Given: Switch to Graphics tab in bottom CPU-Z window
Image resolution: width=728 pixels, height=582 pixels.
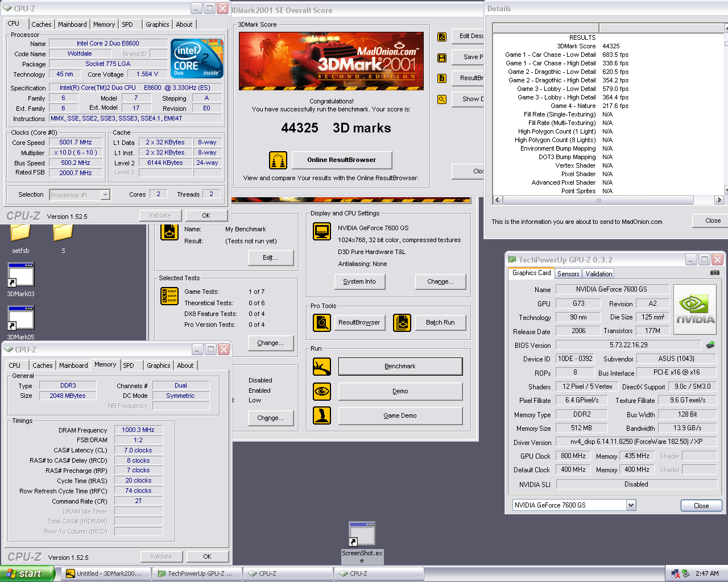Looking at the screenshot, I should coord(159,365).
